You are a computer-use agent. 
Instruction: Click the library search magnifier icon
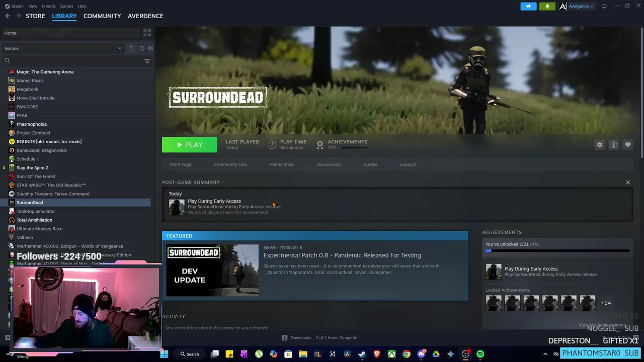[x=7, y=61]
